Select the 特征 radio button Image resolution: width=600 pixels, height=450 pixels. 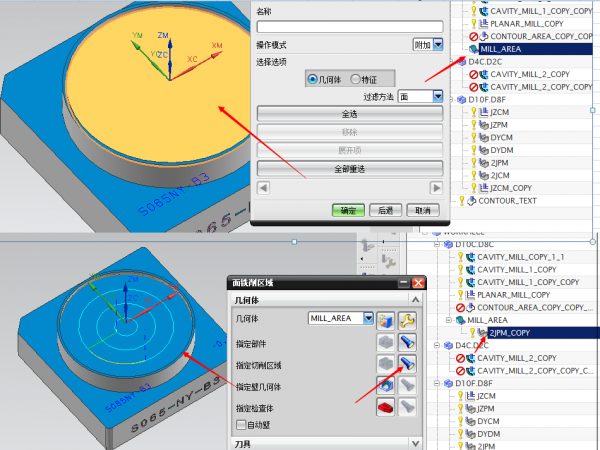pyautogui.click(x=355, y=79)
